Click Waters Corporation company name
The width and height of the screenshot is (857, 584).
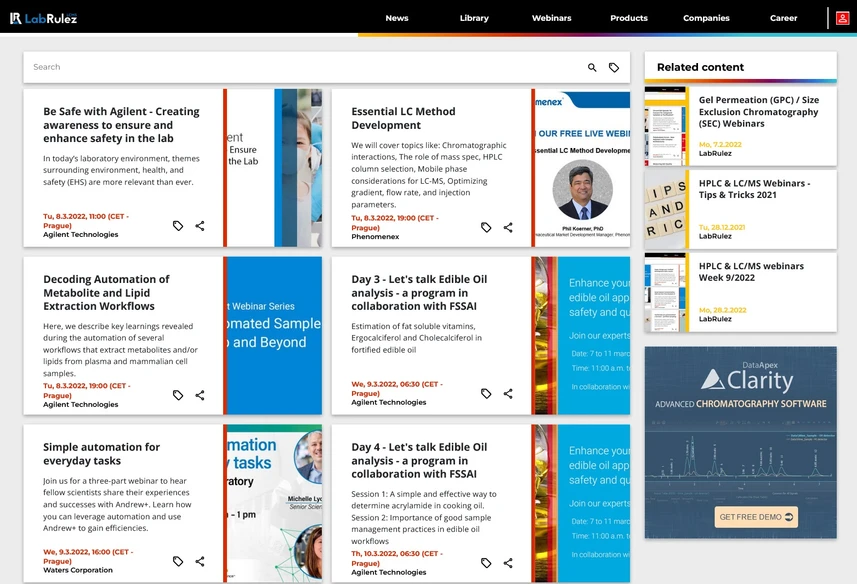[x=78, y=570]
